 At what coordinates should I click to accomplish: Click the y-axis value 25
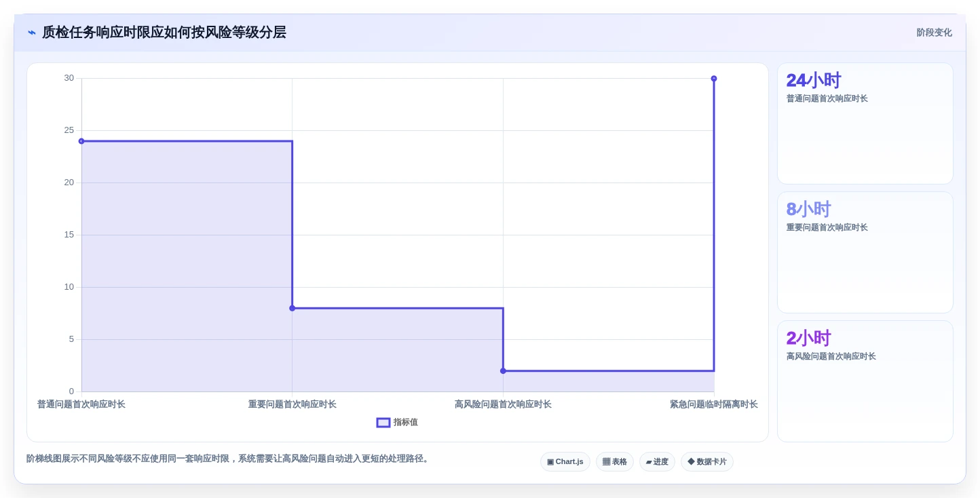[69, 130]
